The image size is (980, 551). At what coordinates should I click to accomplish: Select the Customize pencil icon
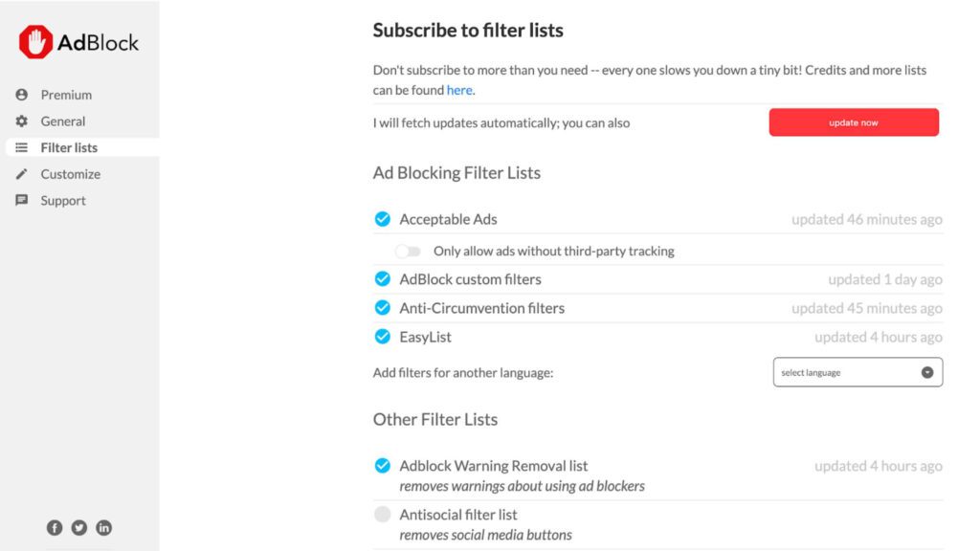[21, 174]
